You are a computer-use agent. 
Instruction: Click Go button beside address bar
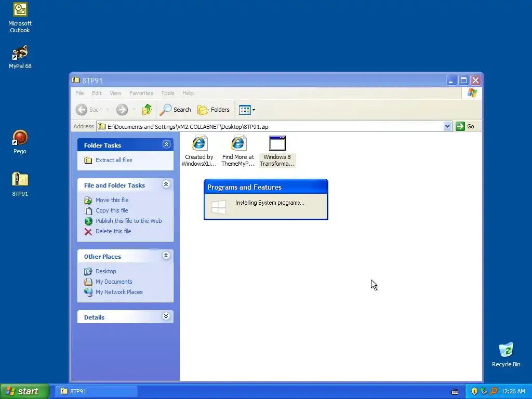pos(465,127)
